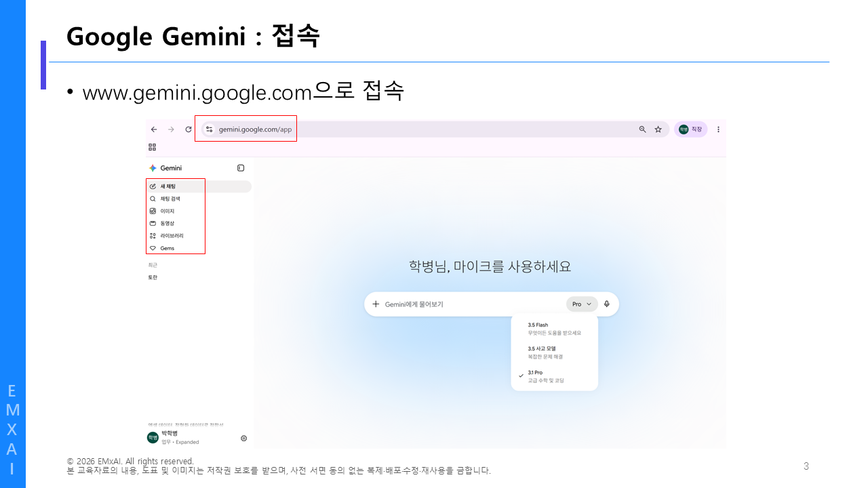The width and height of the screenshot is (868, 488).
Task: Bookmark this page with the star
Action: coord(658,129)
